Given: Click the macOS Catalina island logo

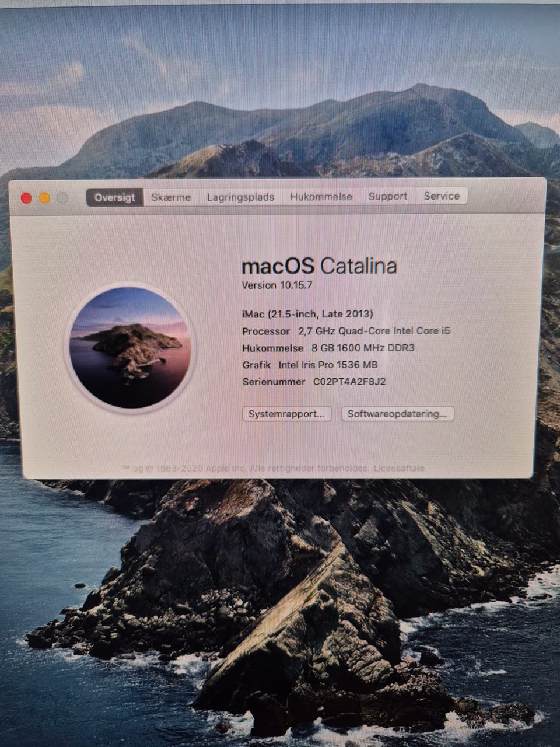Looking at the screenshot, I should (x=131, y=348).
